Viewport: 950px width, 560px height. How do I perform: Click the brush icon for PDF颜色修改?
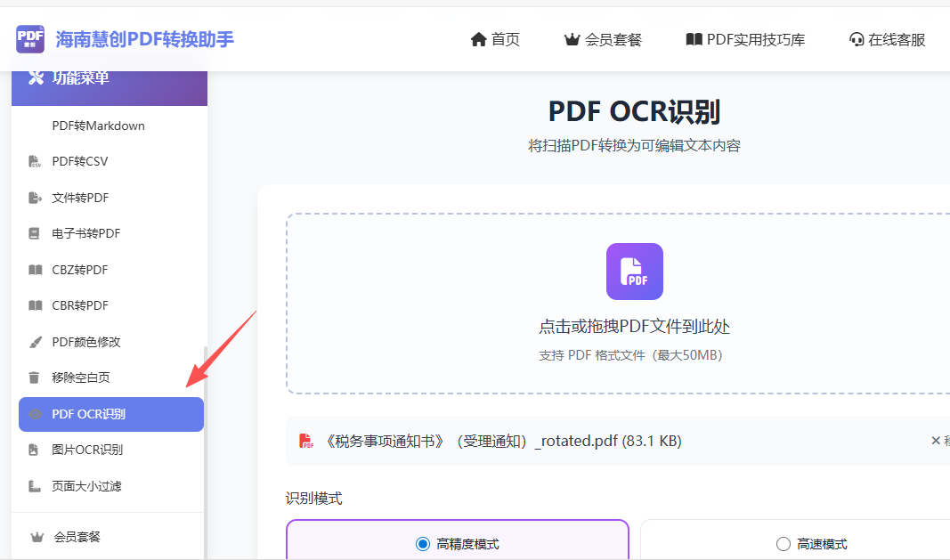click(35, 342)
